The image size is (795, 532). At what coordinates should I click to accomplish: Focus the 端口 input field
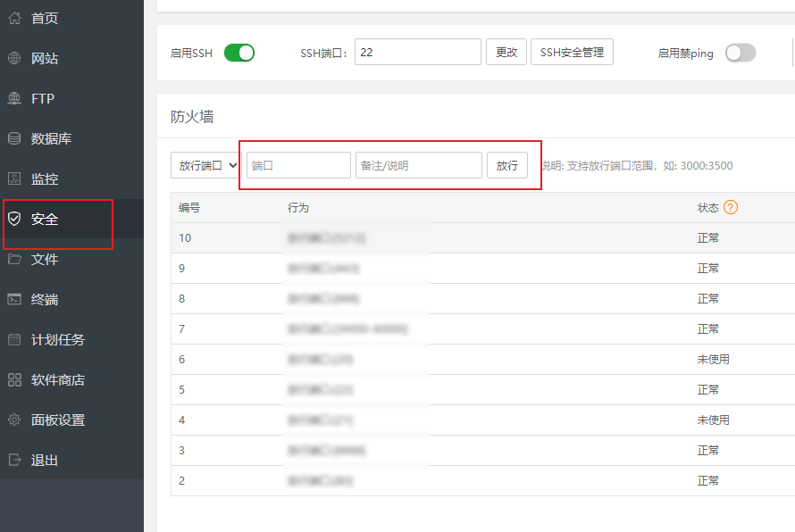coord(298,165)
